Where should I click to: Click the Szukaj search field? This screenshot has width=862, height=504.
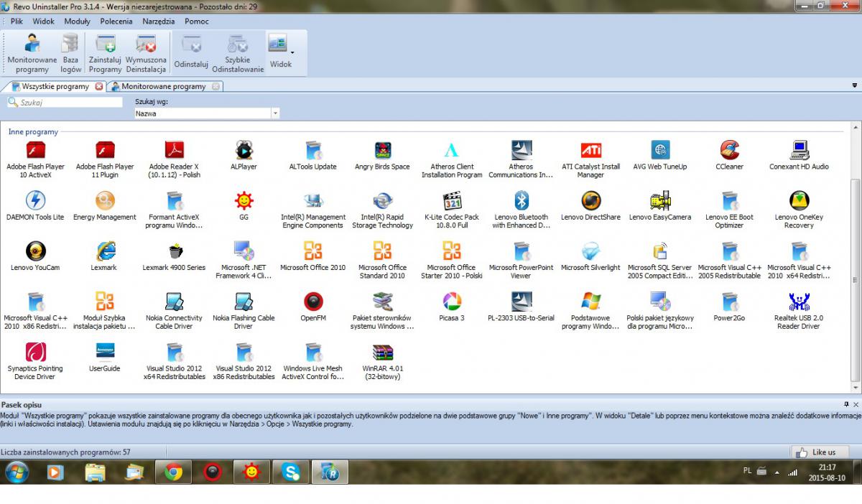point(65,103)
